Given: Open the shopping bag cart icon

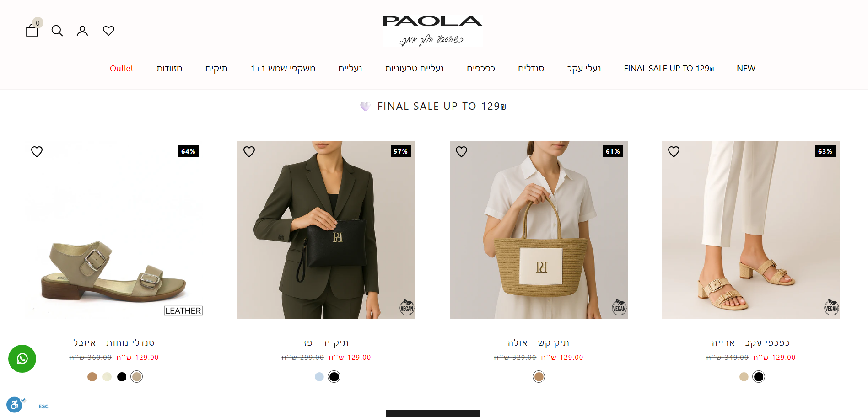Looking at the screenshot, I should tap(32, 31).
